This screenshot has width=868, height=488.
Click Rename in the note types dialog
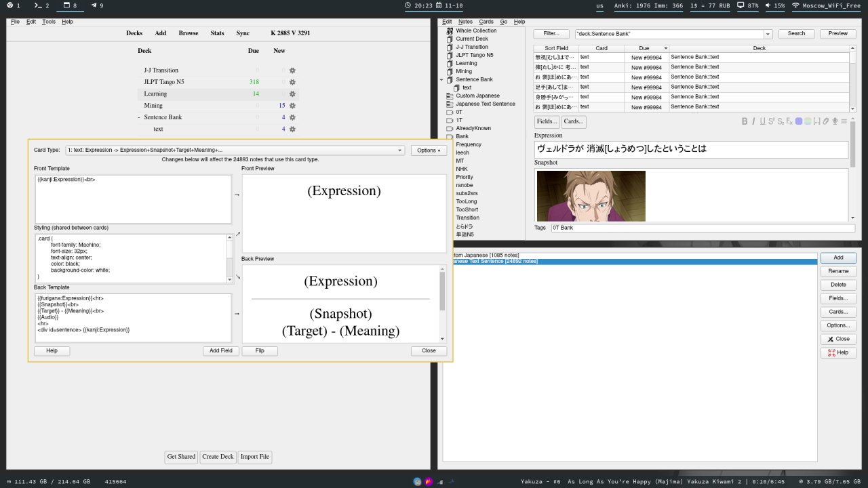click(x=838, y=271)
